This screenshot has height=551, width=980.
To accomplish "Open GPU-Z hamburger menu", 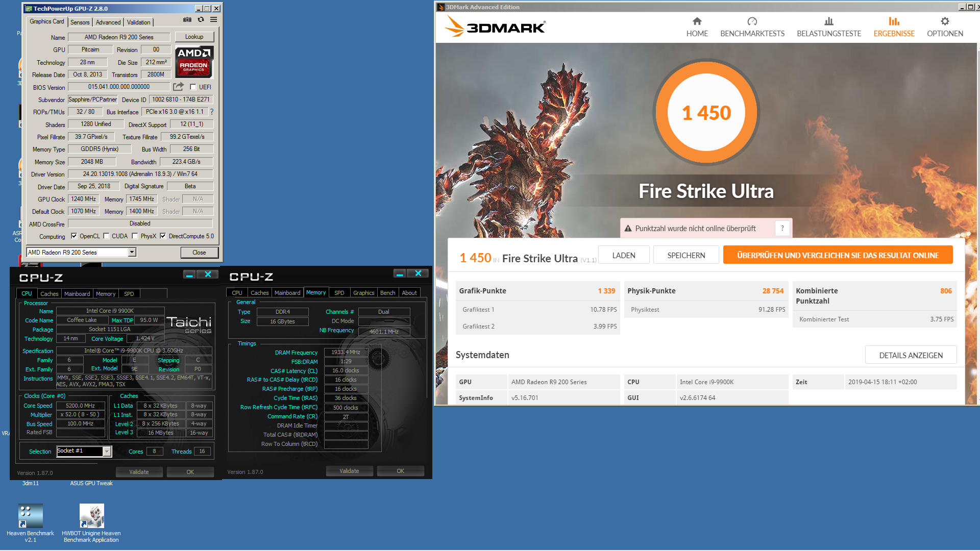I will tap(213, 20).
